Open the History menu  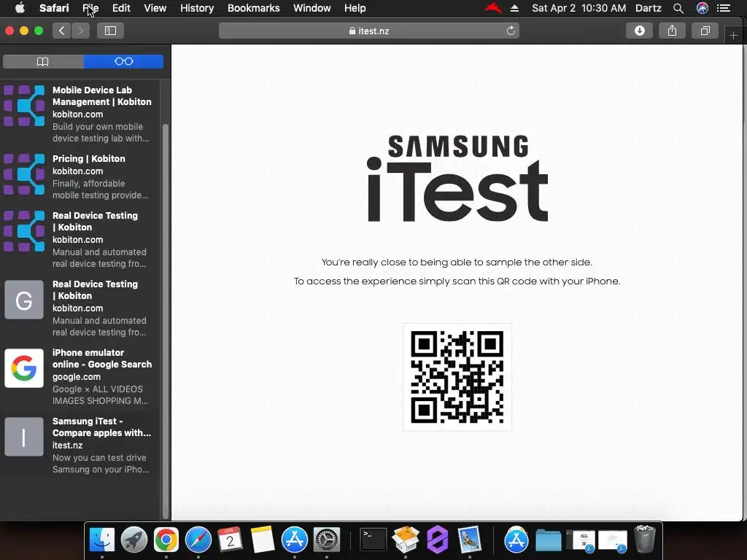tap(197, 8)
